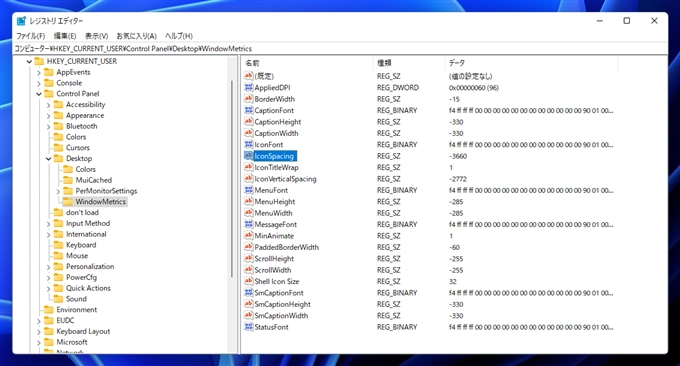Collapse the Control Panel key

click(39, 94)
